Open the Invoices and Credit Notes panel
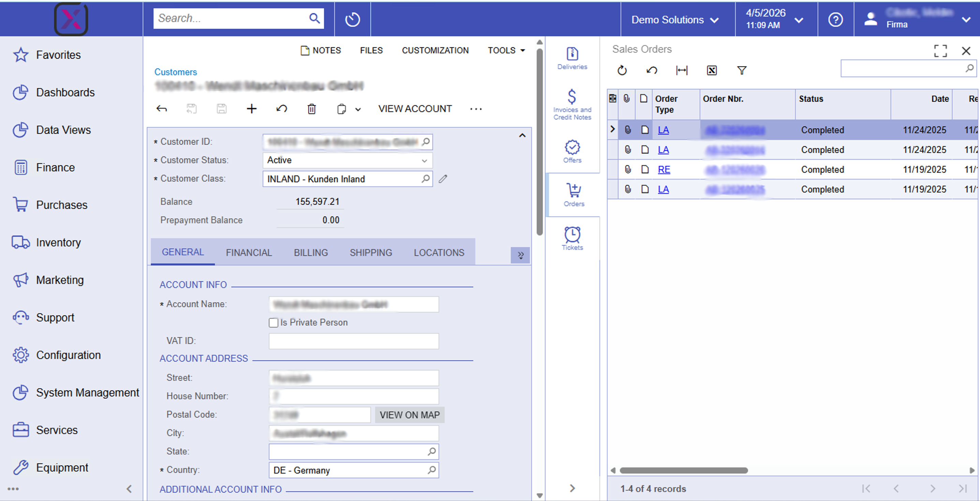The height and width of the screenshot is (501, 980). coord(572,103)
